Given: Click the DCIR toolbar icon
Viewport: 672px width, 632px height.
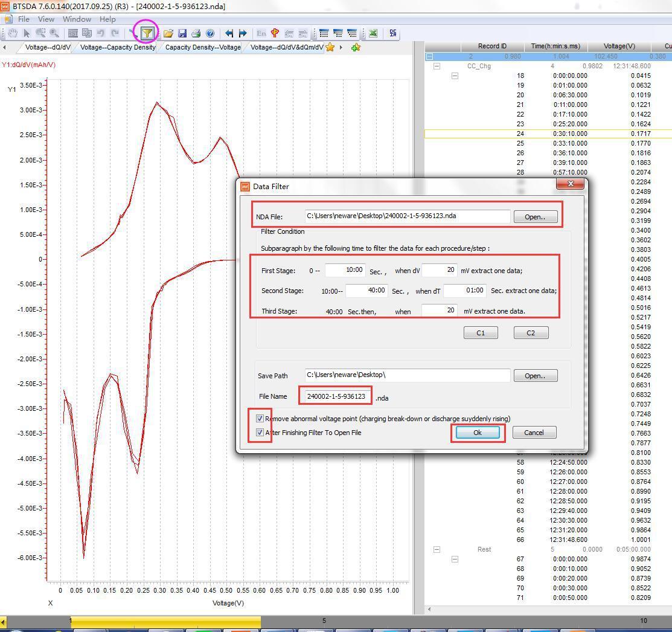Looking at the screenshot, I should 393,33.
